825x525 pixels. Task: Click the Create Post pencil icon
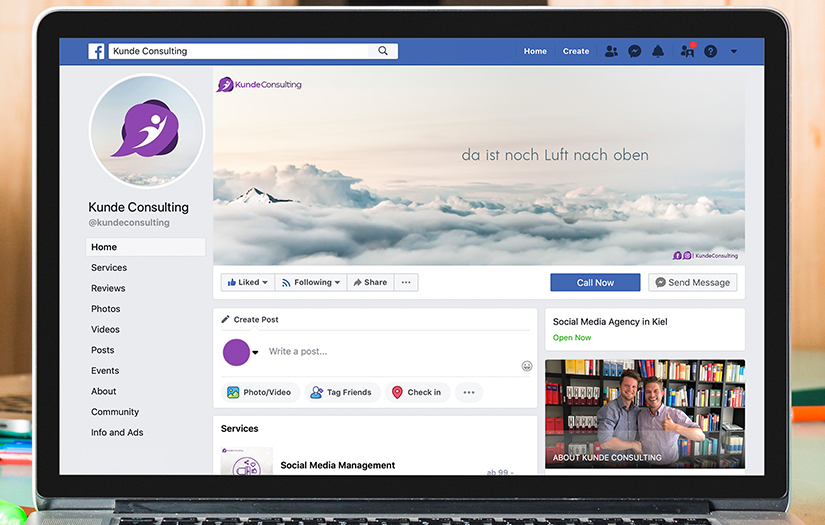225,319
